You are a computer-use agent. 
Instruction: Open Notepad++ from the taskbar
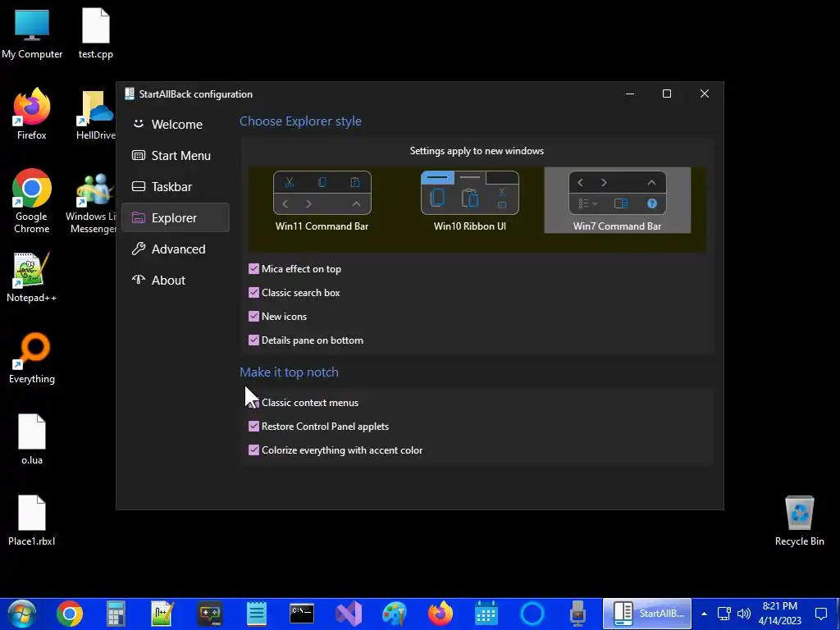162,614
